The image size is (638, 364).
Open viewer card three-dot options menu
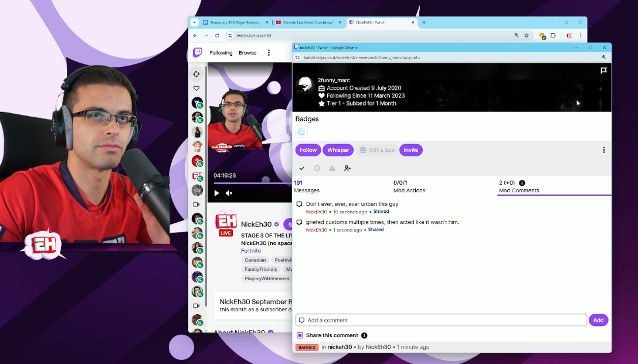604,150
